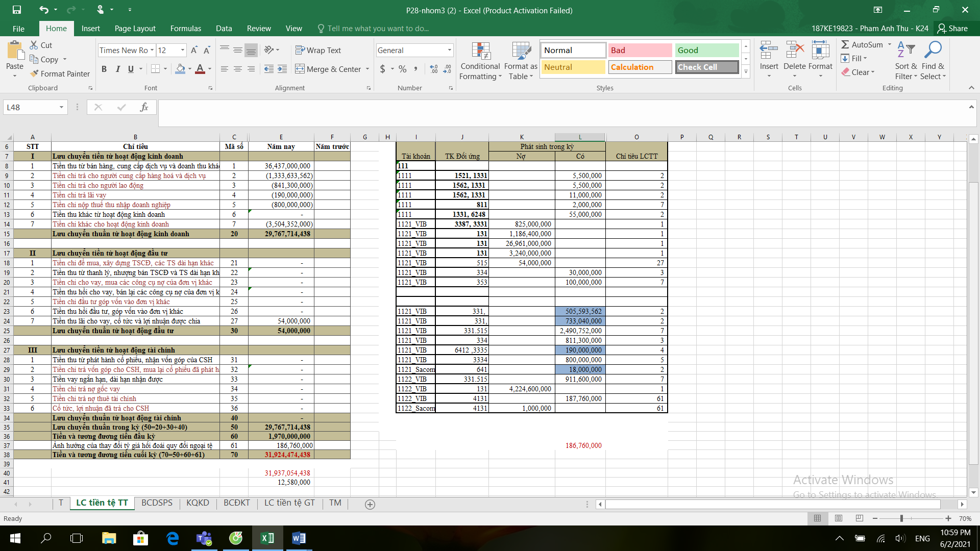The height and width of the screenshot is (551, 980).
Task: Switch to Page Layout view in the status bar
Action: [838, 518]
